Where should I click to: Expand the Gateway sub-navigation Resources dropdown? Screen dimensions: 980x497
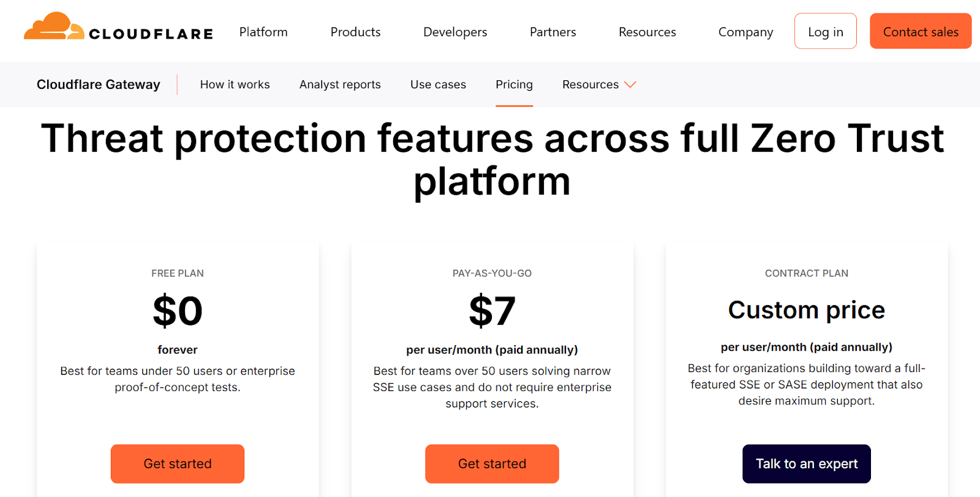pyautogui.click(x=598, y=85)
